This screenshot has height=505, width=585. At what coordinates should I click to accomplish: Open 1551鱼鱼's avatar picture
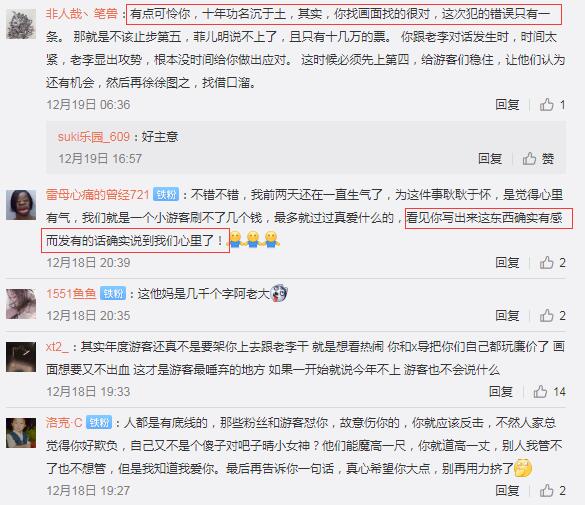point(21,304)
